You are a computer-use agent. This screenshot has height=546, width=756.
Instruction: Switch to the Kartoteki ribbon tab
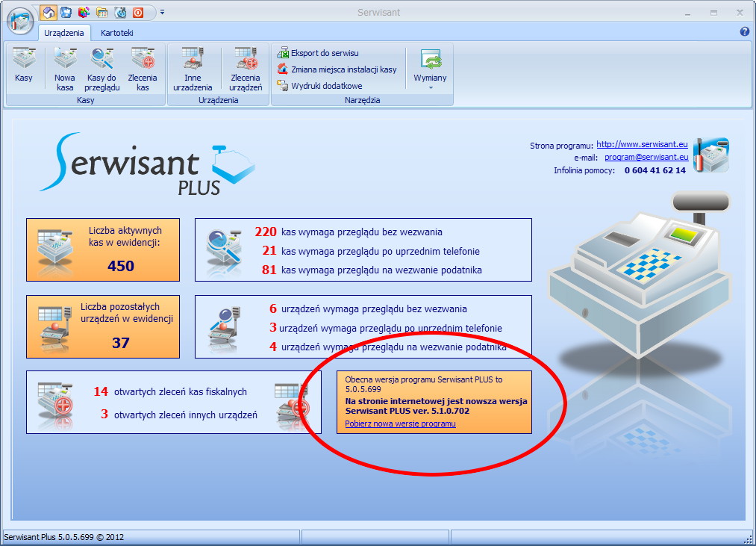(x=116, y=33)
